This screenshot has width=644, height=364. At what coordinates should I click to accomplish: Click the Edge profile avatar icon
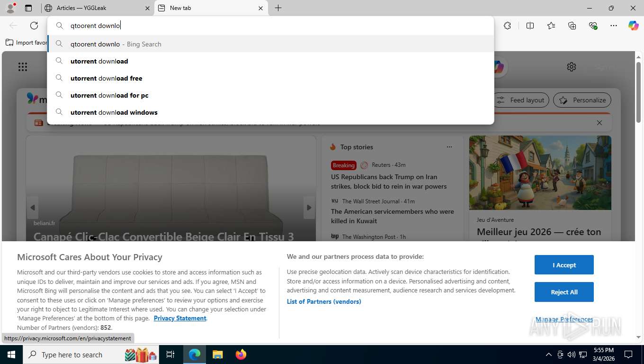click(10, 8)
